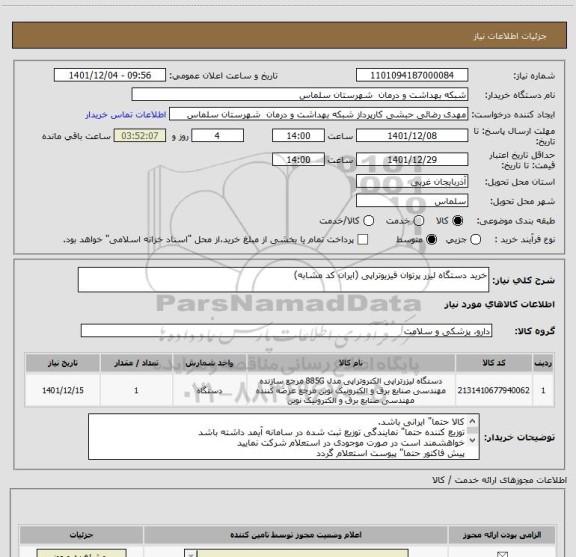Viewport: 576px width, 557px height.
Task: Click the شهر محل تحویل field
Action: point(412,201)
